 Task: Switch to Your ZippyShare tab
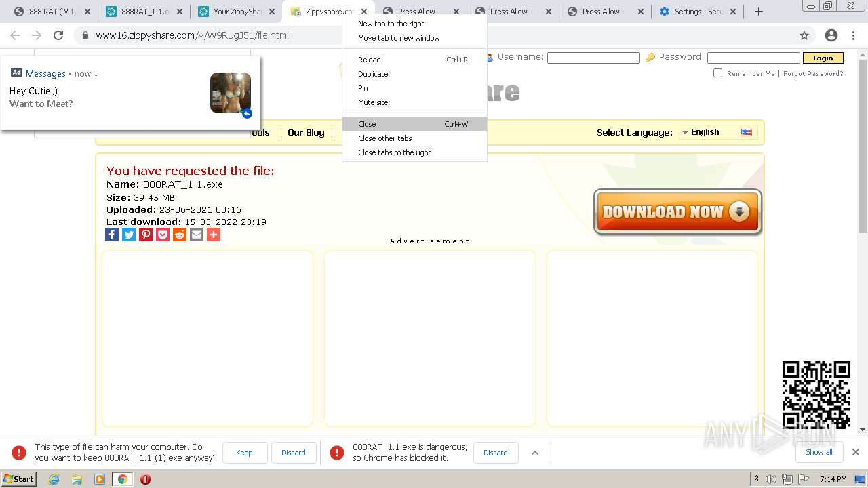(235, 12)
